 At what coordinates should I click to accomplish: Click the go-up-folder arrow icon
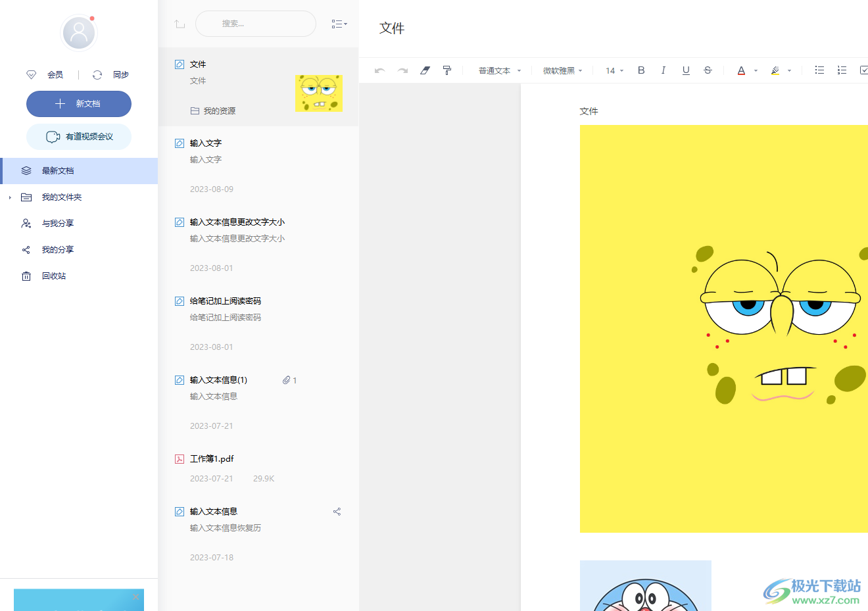(180, 24)
